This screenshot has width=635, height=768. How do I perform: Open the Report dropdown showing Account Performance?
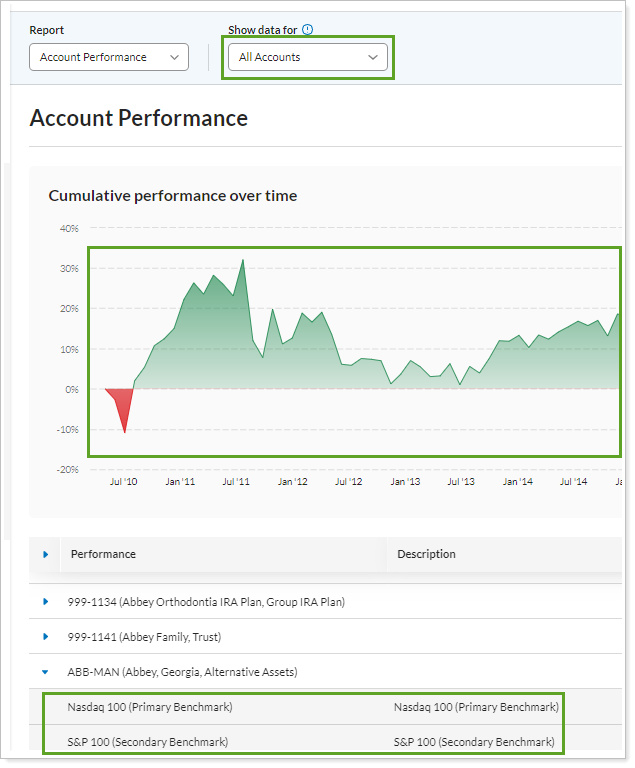[x=108, y=58]
